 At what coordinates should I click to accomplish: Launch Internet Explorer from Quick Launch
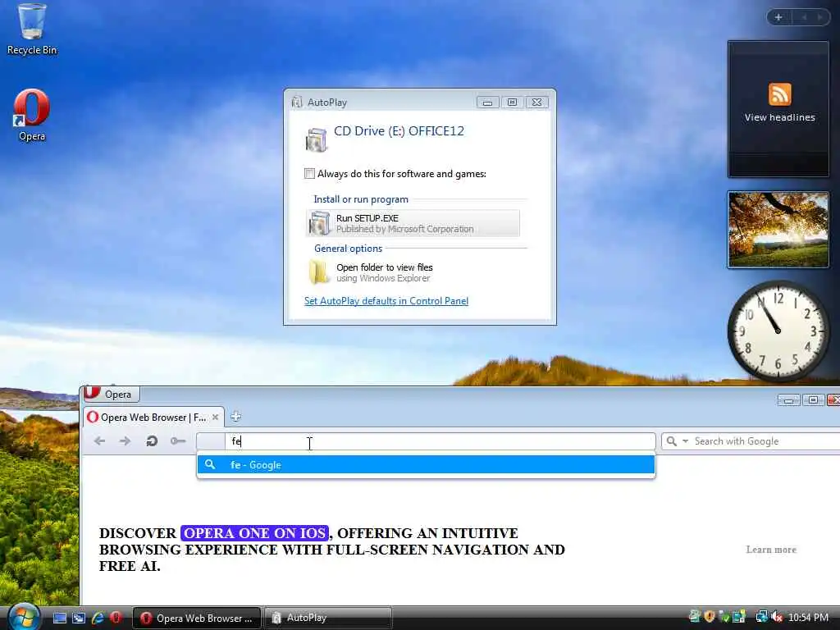[98, 618]
